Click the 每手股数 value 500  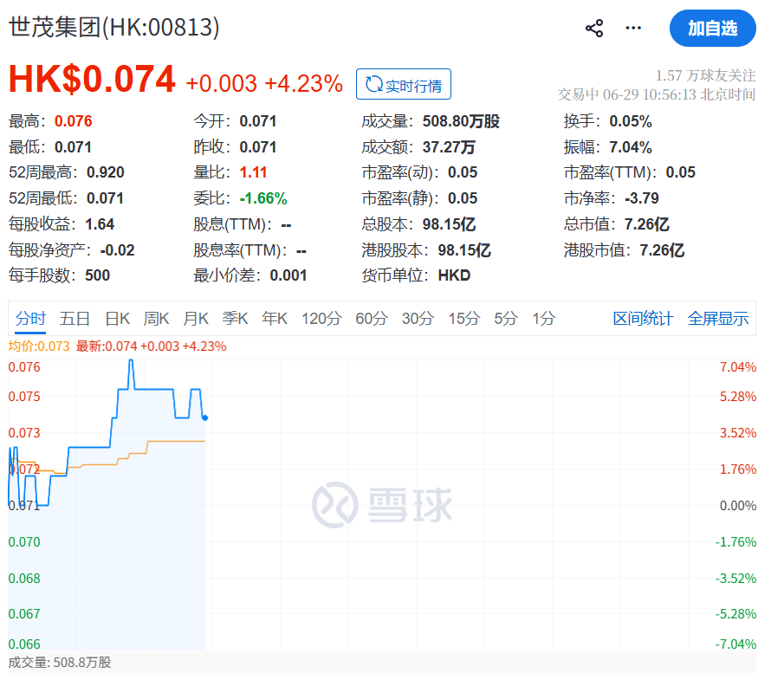point(98,275)
